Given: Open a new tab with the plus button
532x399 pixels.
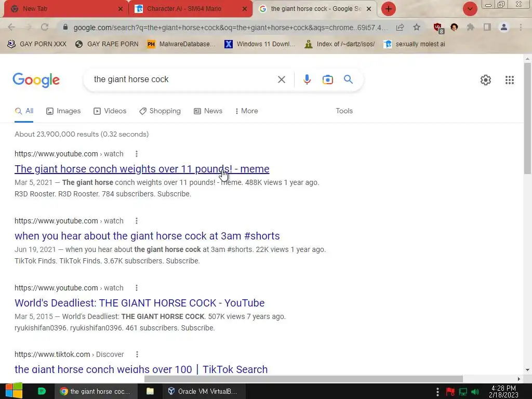Looking at the screenshot, I should pos(389,9).
